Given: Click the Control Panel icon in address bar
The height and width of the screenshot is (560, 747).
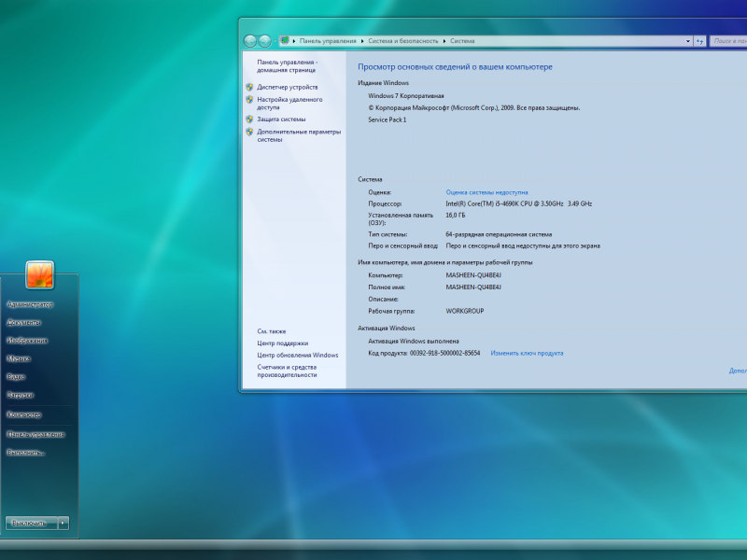Looking at the screenshot, I should 285,40.
